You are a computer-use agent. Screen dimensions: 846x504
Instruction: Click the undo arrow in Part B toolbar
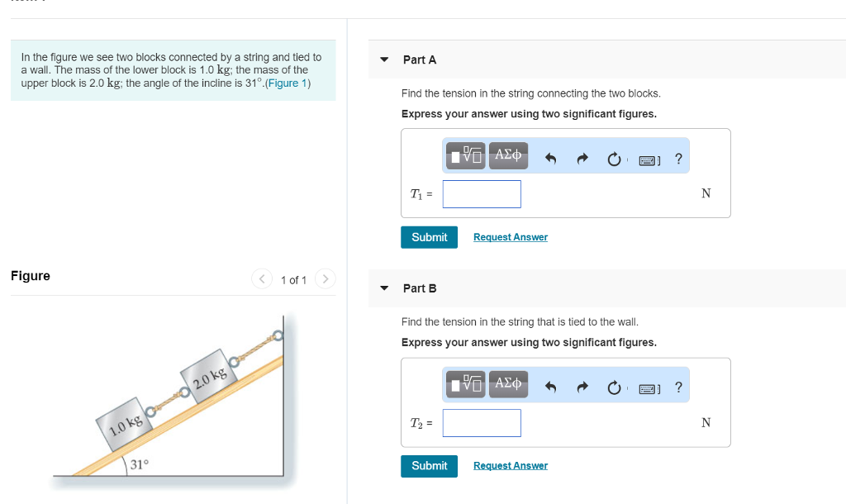550,385
